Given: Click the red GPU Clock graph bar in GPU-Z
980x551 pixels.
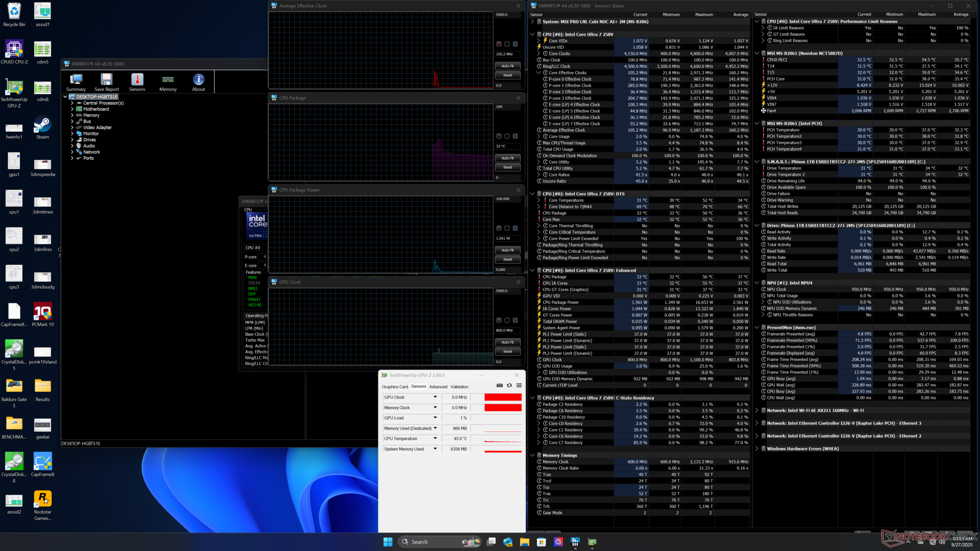Looking at the screenshot, I should tap(503, 397).
